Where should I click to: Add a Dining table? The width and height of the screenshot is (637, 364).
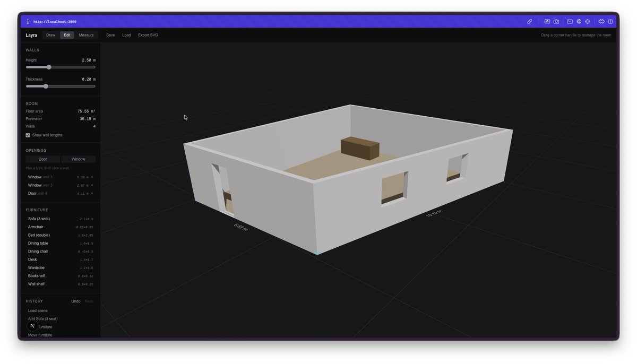coord(61,243)
